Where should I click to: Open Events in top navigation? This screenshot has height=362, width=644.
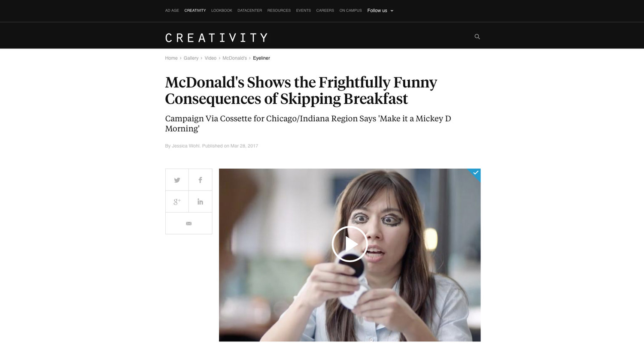pyautogui.click(x=304, y=11)
